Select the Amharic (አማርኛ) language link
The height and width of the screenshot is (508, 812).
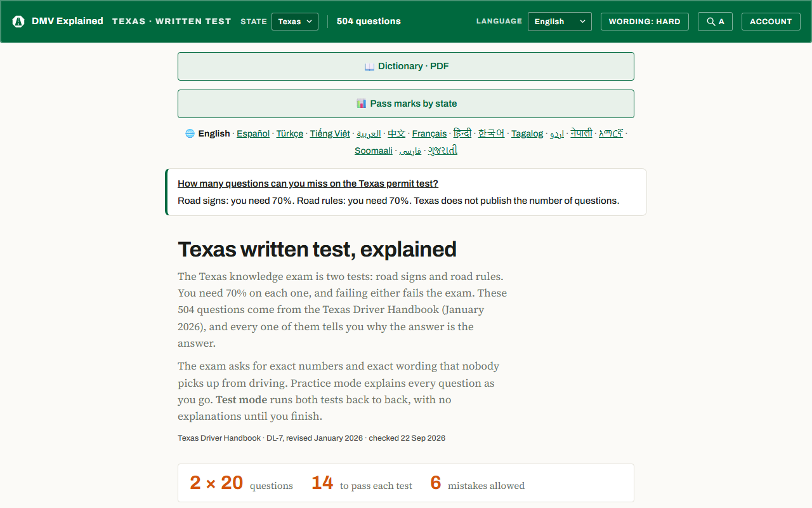[611, 133]
